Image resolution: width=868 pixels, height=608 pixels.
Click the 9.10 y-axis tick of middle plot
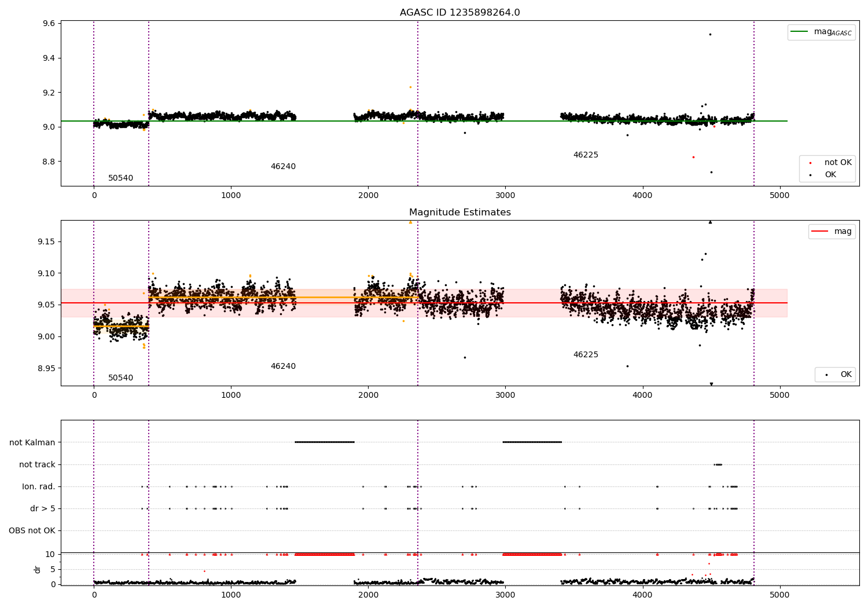(47, 273)
